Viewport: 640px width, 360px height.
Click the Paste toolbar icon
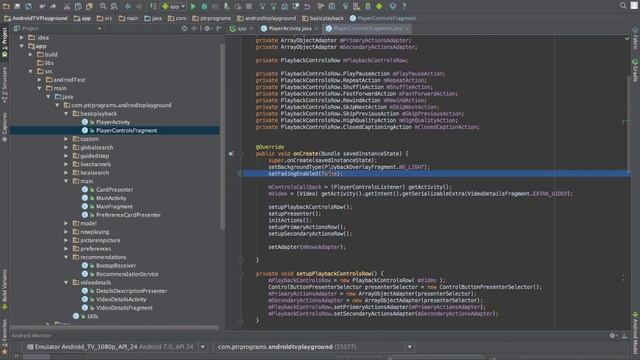(x=89, y=6)
